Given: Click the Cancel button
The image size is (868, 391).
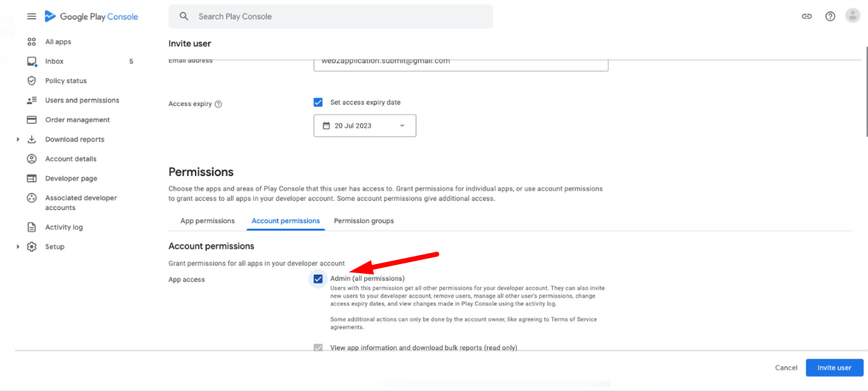Looking at the screenshot, I should click(x=786, y=367).
